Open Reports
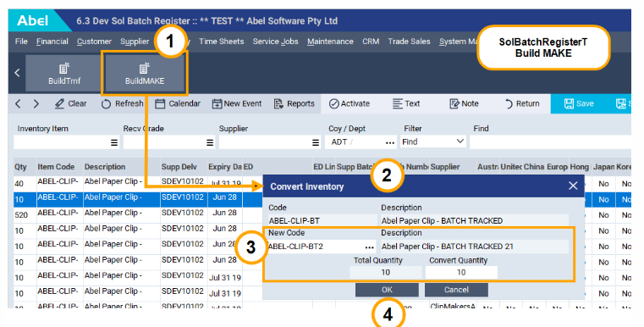The width and height of the screenshot is (644, 327). coord(294,103)
